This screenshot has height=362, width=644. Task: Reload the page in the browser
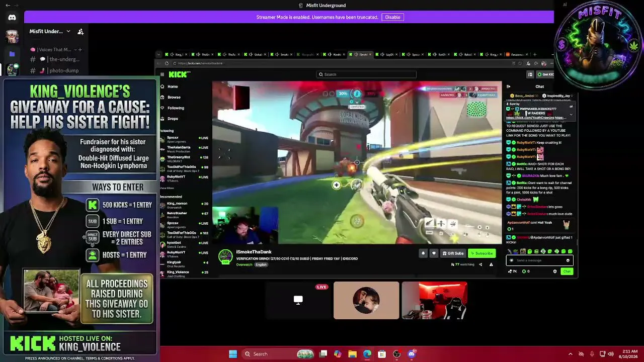(167, 63)
